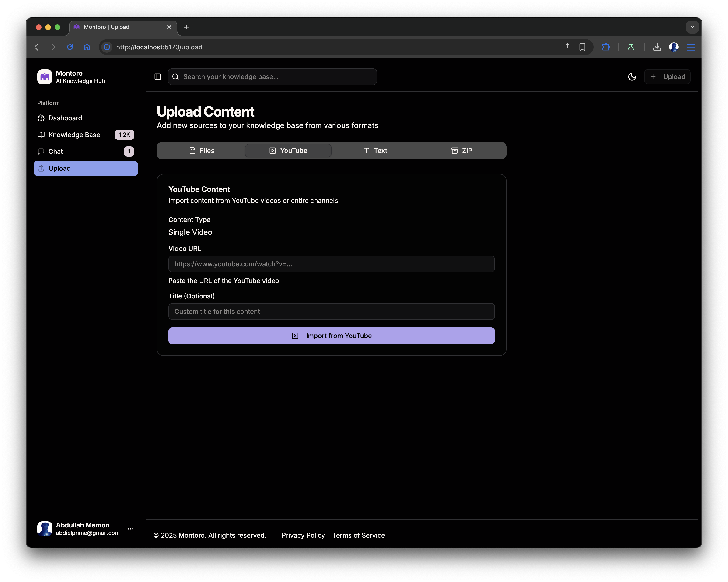Image resolution: width=728 pixels, height=582 pixels.
Task: Reload the page in the browser
Action: [x=70, y=47]
